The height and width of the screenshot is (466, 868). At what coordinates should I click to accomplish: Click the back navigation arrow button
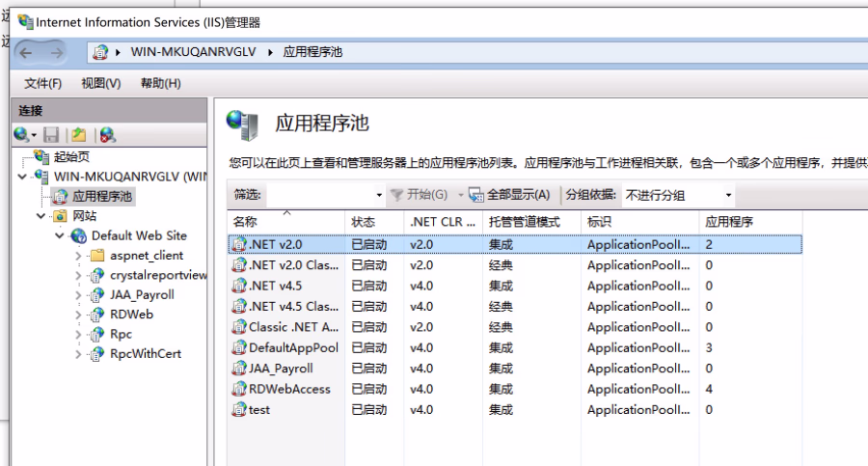(x=26, y=52)
